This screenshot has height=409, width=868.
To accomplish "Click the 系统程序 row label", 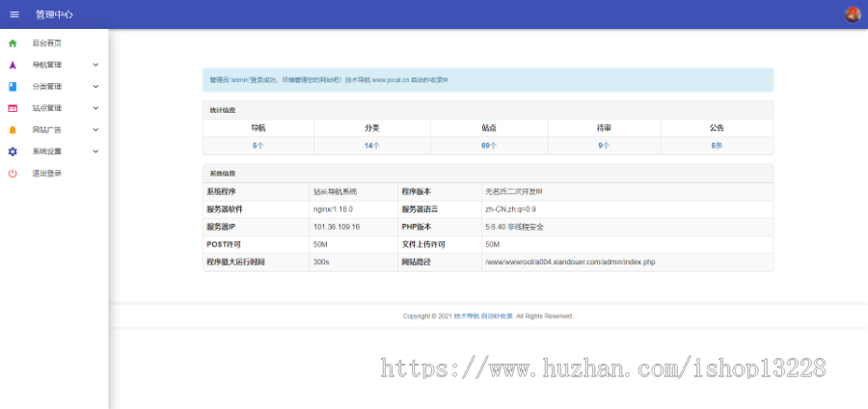I will [256, 192].
